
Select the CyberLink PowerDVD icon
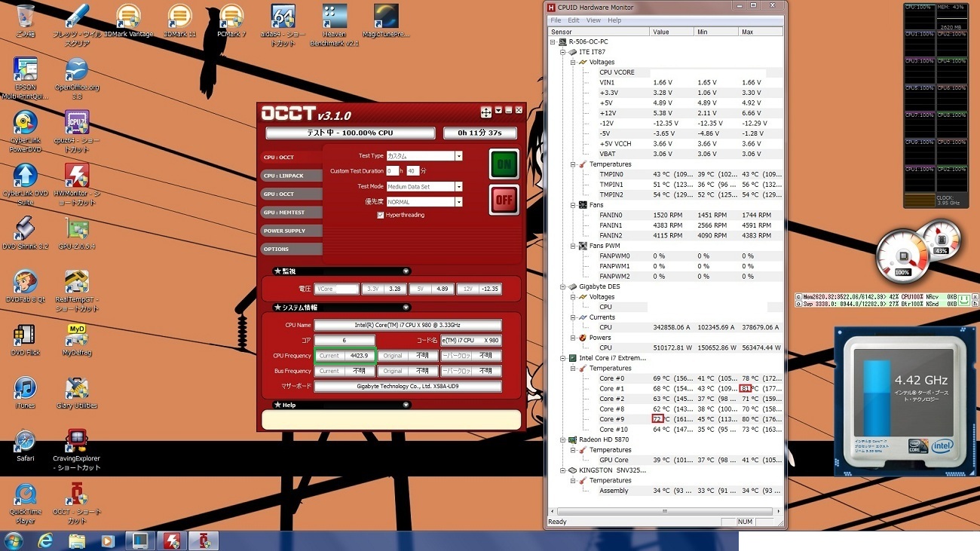click(26, 132)
